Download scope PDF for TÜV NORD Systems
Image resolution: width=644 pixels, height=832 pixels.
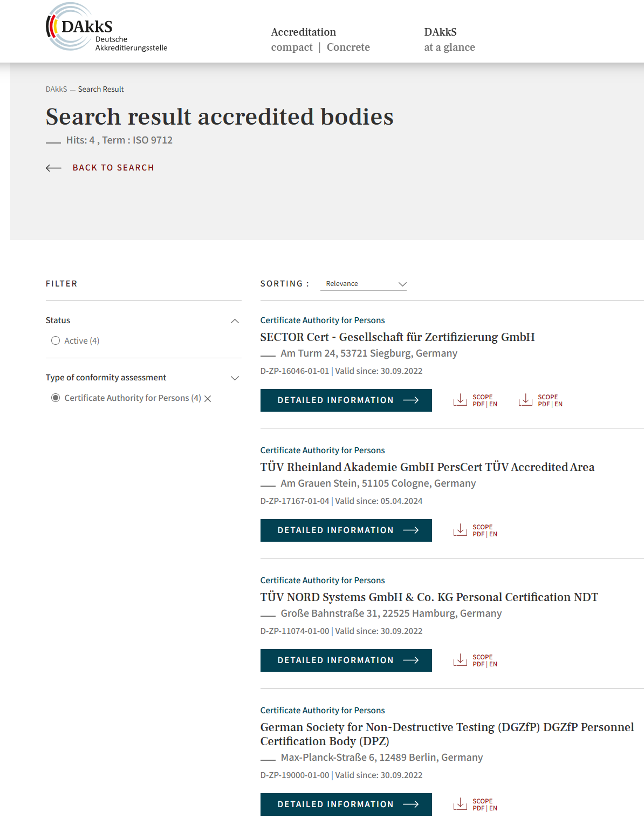click(x=475, y=660)
